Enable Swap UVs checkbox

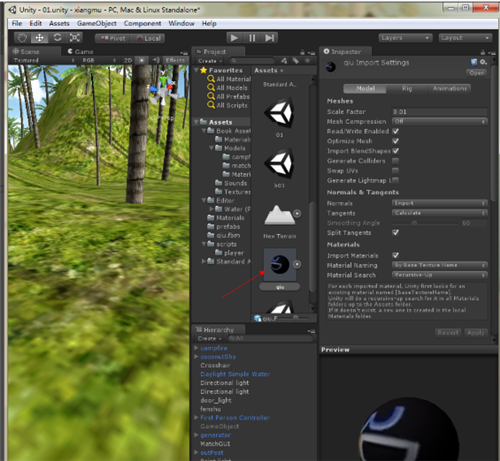(396, 171)
